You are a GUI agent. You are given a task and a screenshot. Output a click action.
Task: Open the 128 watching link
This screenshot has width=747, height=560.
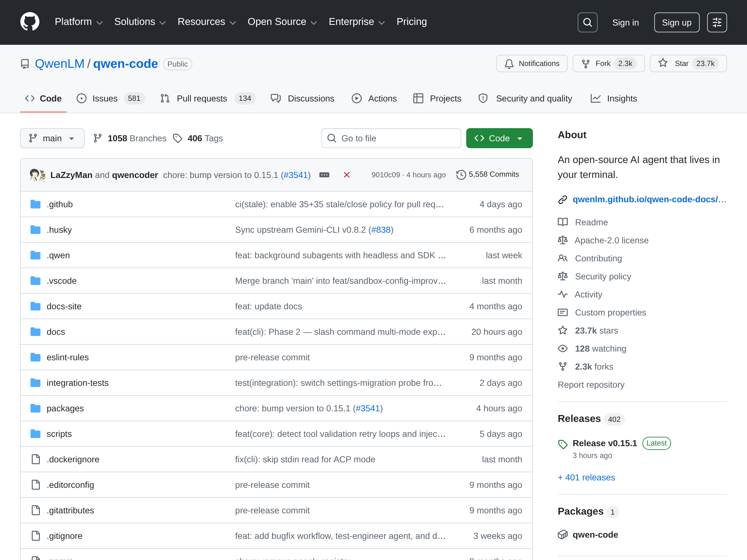(x=600, y=348)
